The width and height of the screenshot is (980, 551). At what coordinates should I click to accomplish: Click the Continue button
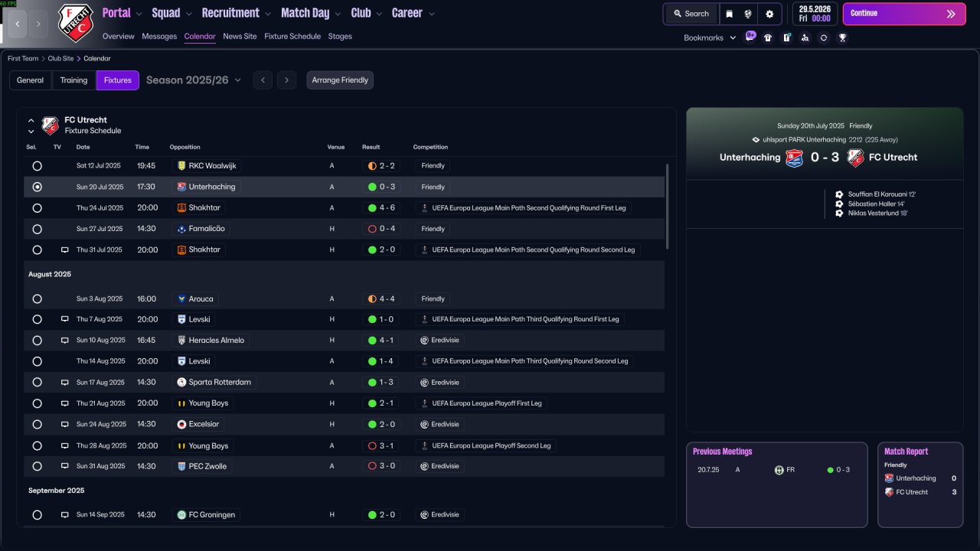pos(904,14)
